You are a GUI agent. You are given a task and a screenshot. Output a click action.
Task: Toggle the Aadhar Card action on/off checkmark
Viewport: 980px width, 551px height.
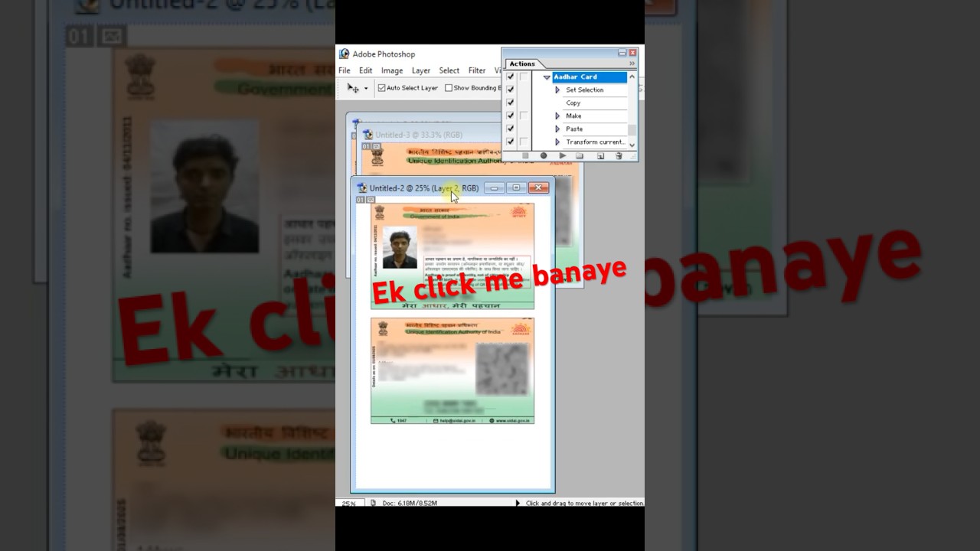511,77
